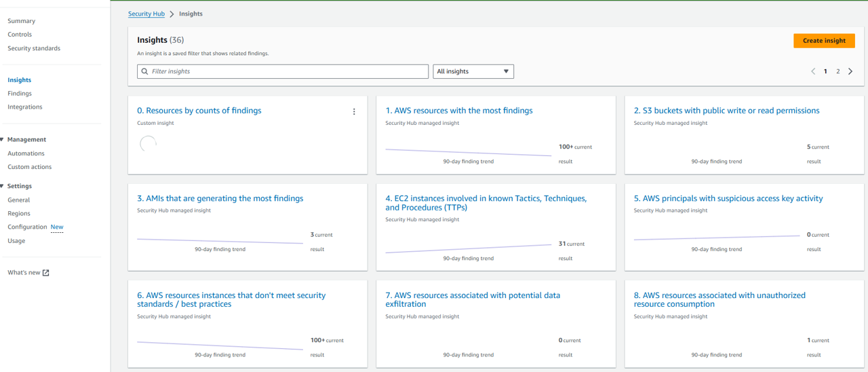Image resolution: width=868 pixels, height=372 pixels.
Task: Click the trend line in the EC2 instances TTPs card
Action: [469, 248]
